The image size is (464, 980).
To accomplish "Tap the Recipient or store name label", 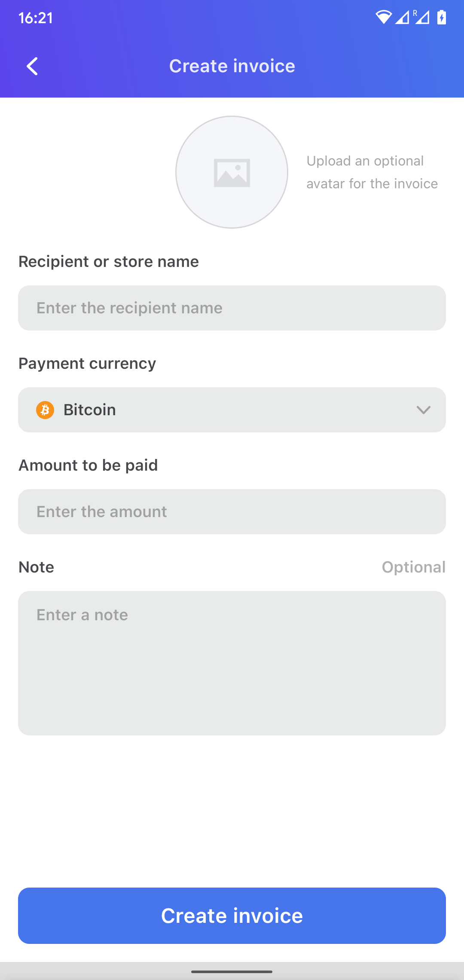I will tap(109, 262).
